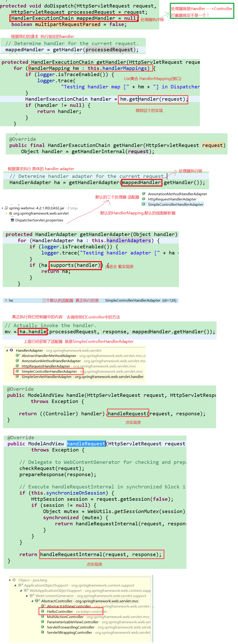
Task: Click the HttpRequestHandlerAdapter class icon in top list
Action: pos(144,199)
